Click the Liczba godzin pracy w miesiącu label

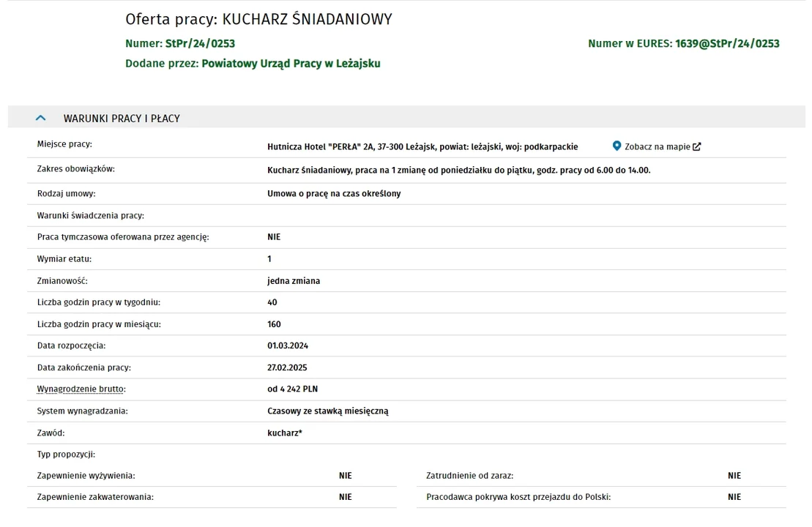point(99,324)
